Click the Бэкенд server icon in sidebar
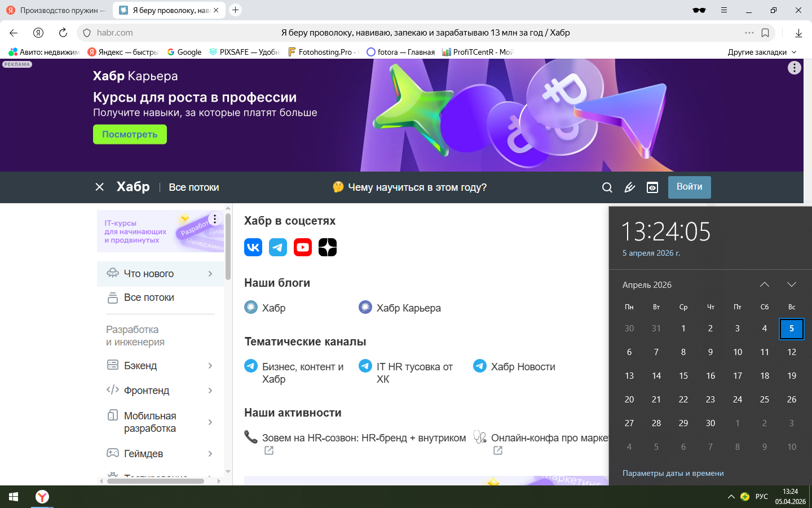This screenshot has width=812, height=508. pos(113,365)
